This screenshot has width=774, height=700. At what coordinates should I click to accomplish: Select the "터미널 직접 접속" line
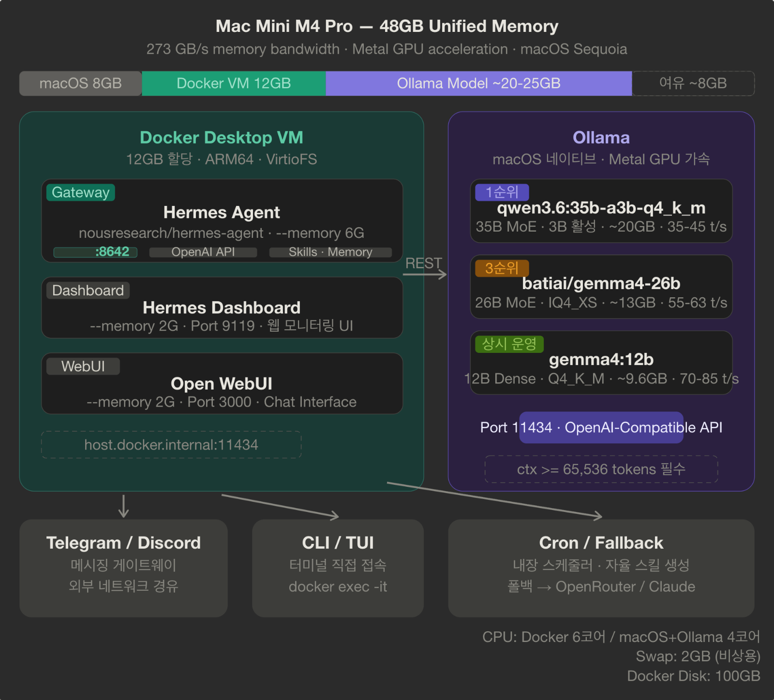[x=338, y=565]
